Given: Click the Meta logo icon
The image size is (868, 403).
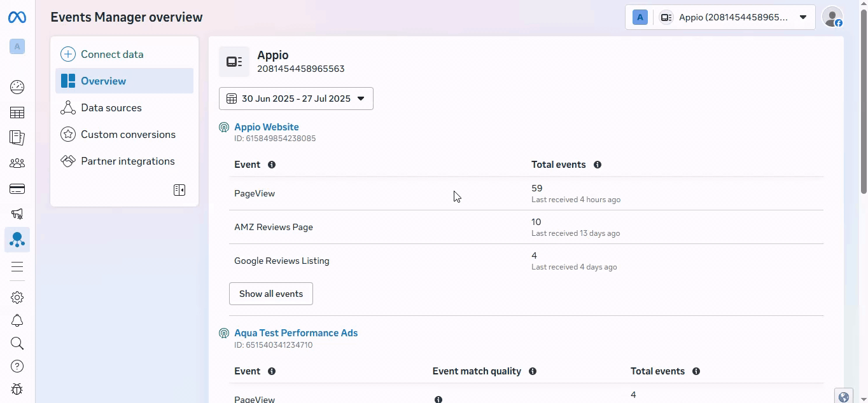Looking at the screenshot, I should coord(17,17).
